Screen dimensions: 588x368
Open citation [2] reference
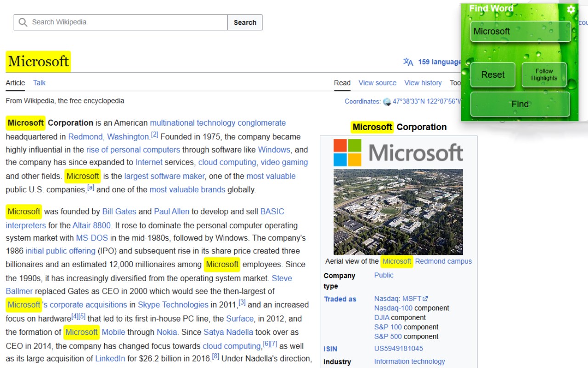[x=154, y=135]
